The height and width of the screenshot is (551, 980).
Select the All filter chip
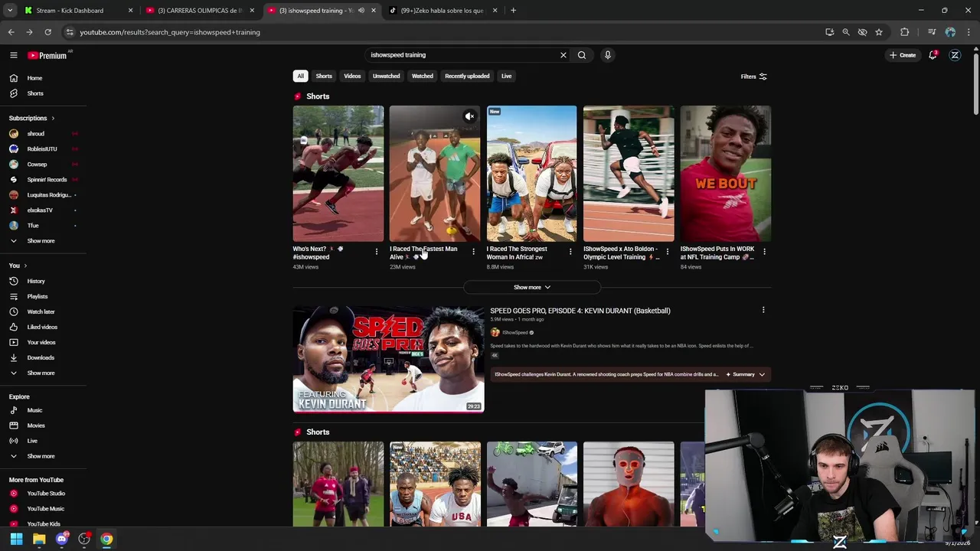[300, 76]
